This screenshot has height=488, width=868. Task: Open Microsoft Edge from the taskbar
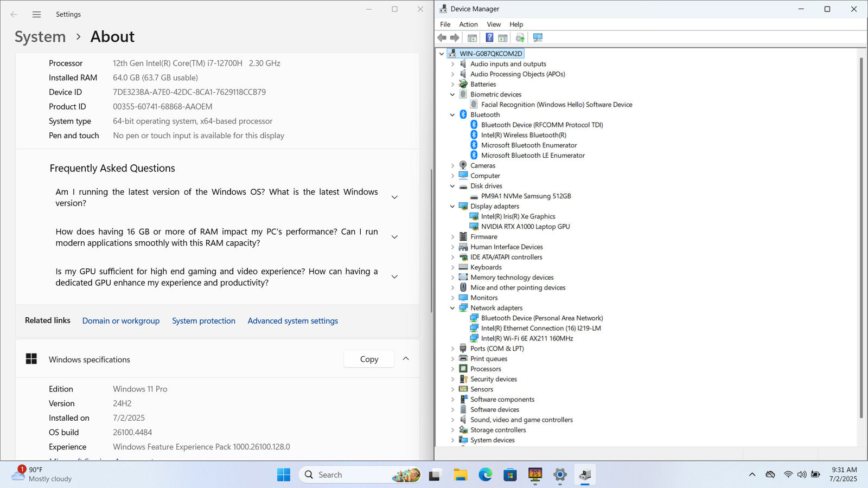tap(486, 475)
